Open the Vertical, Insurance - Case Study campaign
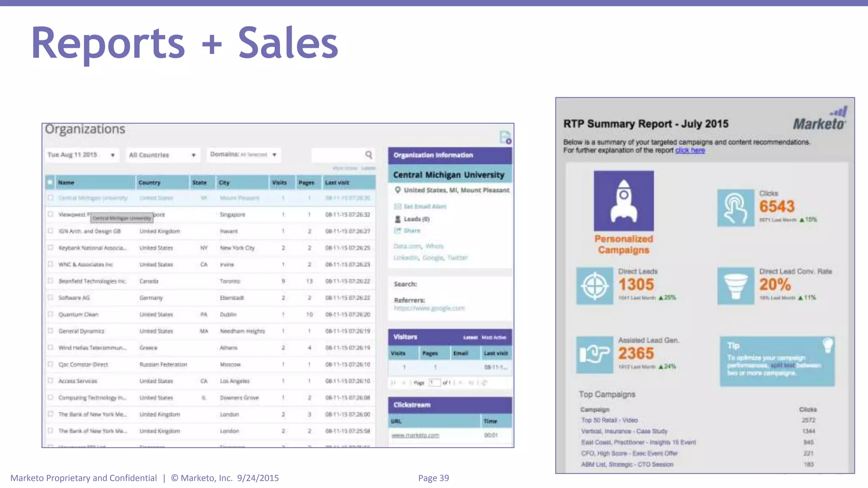 coord(624,431)
